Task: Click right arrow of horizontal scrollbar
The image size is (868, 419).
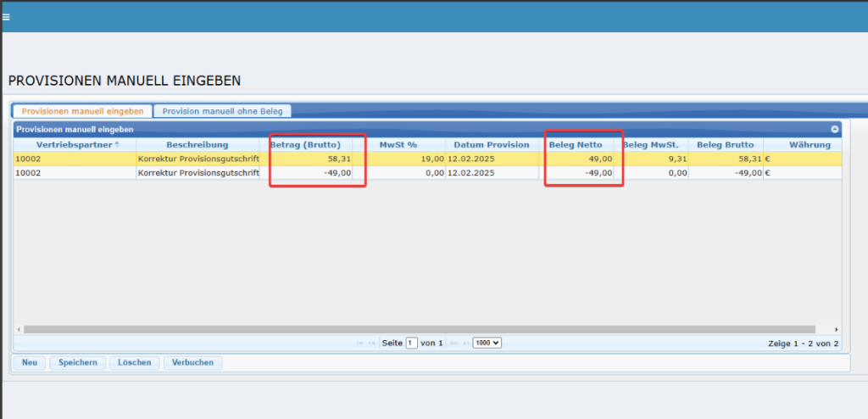Action: (x=836, y=329)
